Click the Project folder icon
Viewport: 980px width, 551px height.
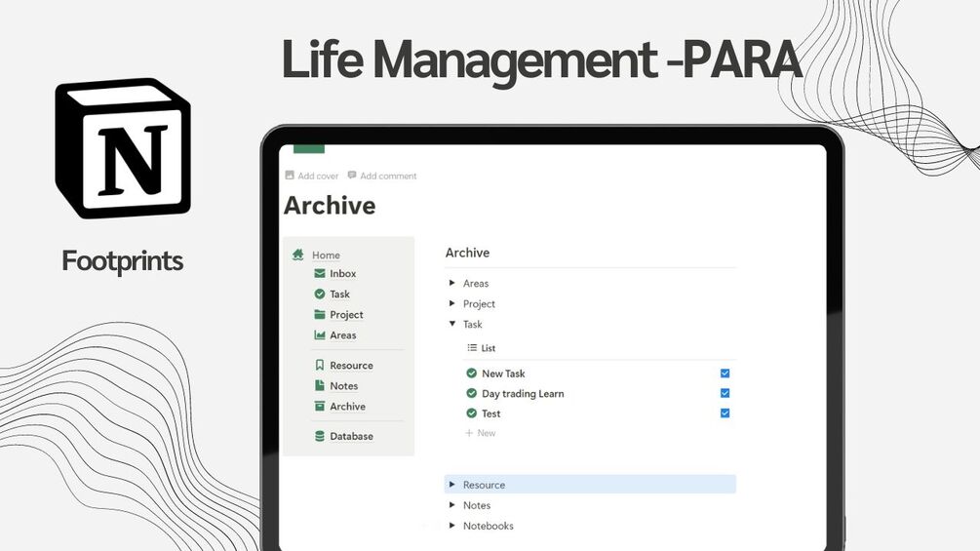tap(320, 314)
